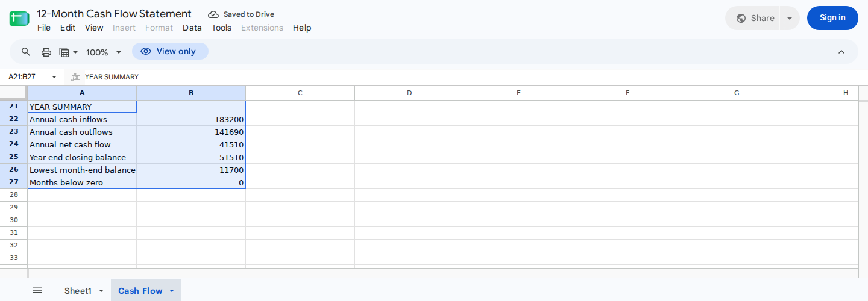This screenshot has width=868, height=301.
Task: Click the cell with value 11700
Action: click(x=191, y=170)
